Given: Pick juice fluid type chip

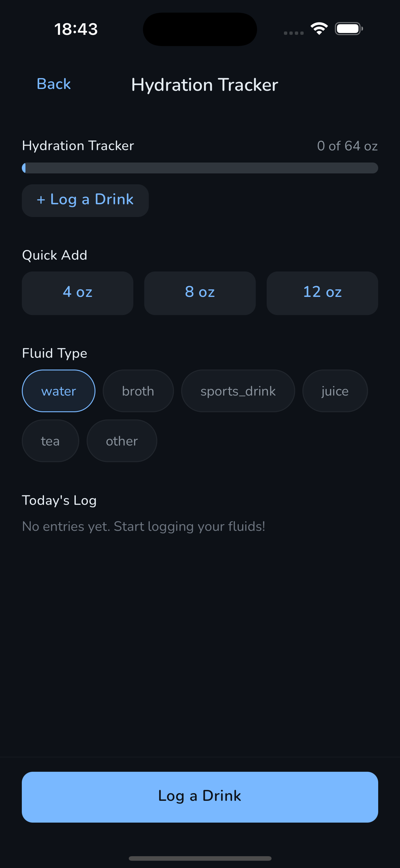Looking at the screenshot, I should click(x=335, y=391).
